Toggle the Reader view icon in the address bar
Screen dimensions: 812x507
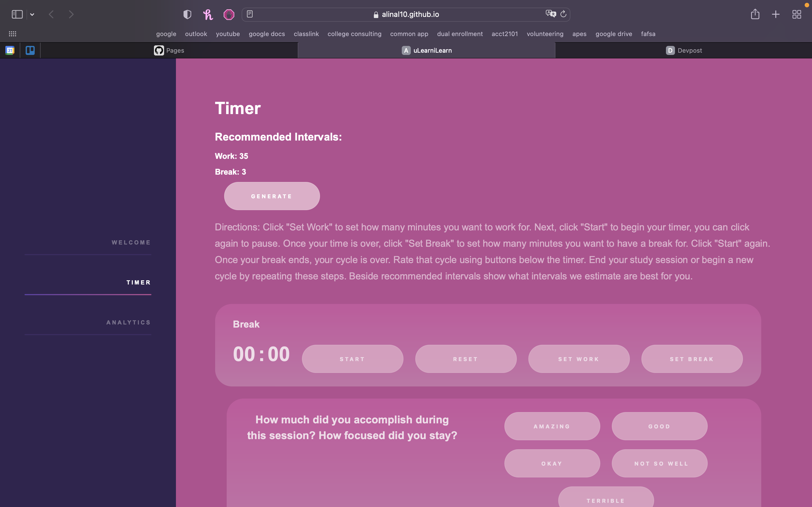[x=250, y=14]
